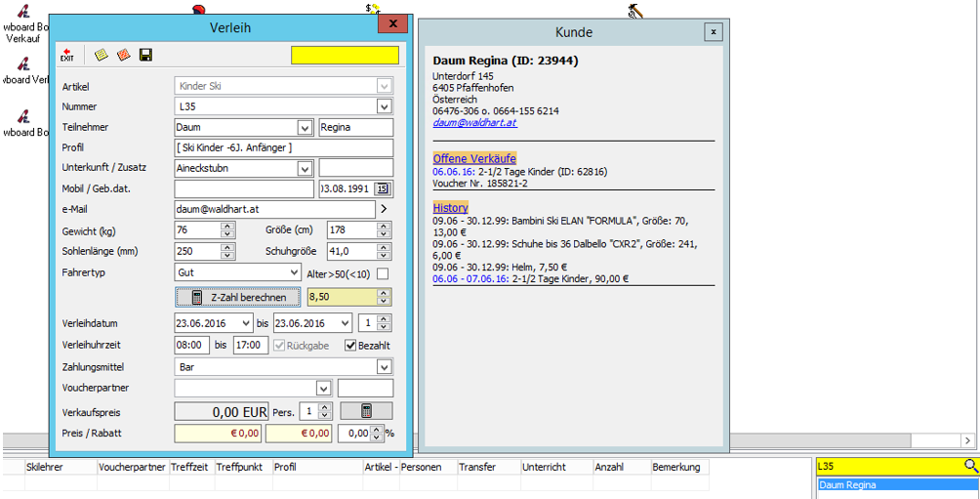Click the Treffpunkt column header
Image resolution: width=980 pixels, height=499 pixels.
243,467
